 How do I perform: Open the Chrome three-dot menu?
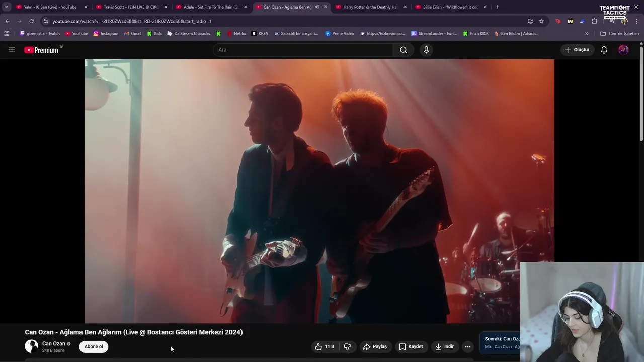[637, 21]
